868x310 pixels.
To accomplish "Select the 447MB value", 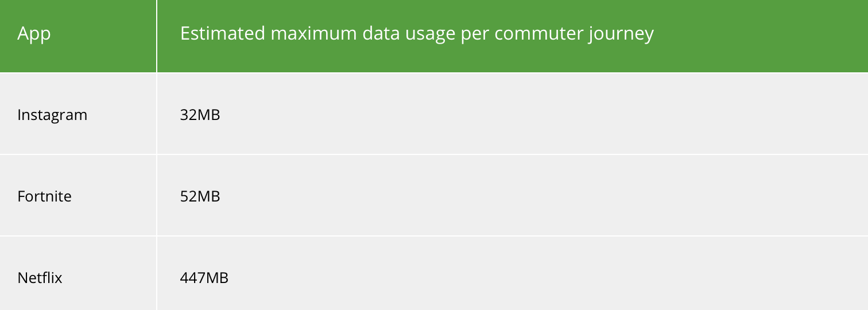I will tap(204, 278).
